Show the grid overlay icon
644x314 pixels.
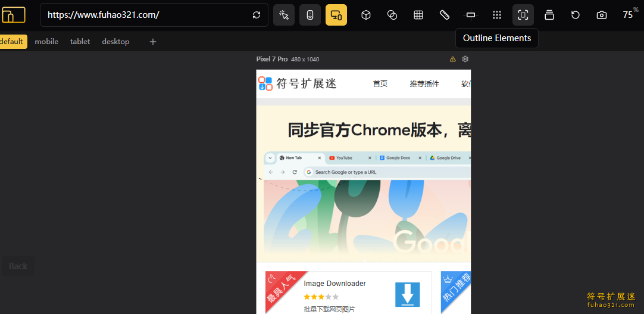click(x=418, y=15)
